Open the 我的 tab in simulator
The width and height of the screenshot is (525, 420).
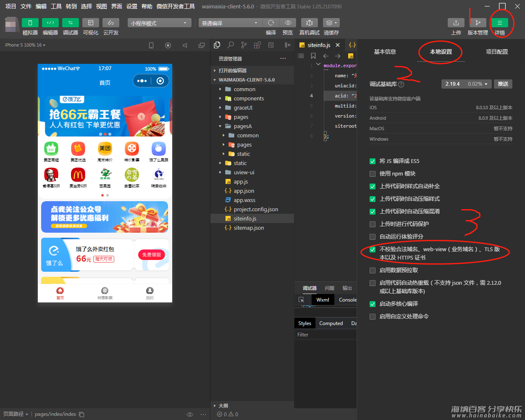(150, 294)
